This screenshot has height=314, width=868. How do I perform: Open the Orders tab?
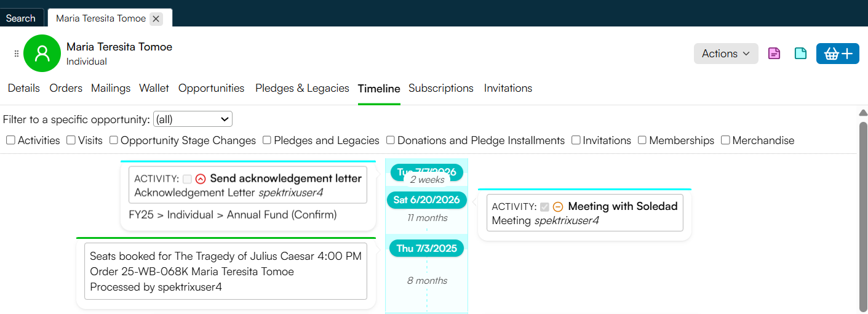click(x=66, y=88)
